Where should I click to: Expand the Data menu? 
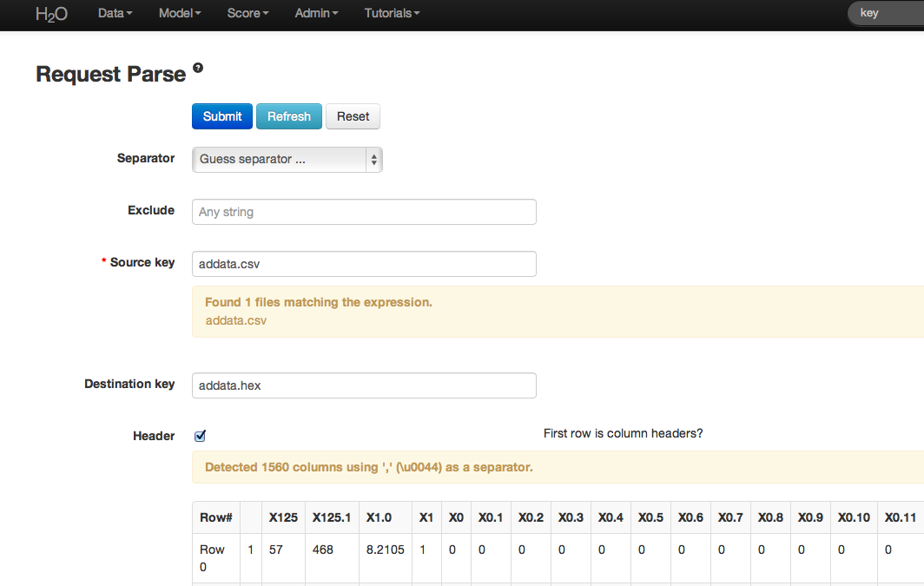click(115, 14)
